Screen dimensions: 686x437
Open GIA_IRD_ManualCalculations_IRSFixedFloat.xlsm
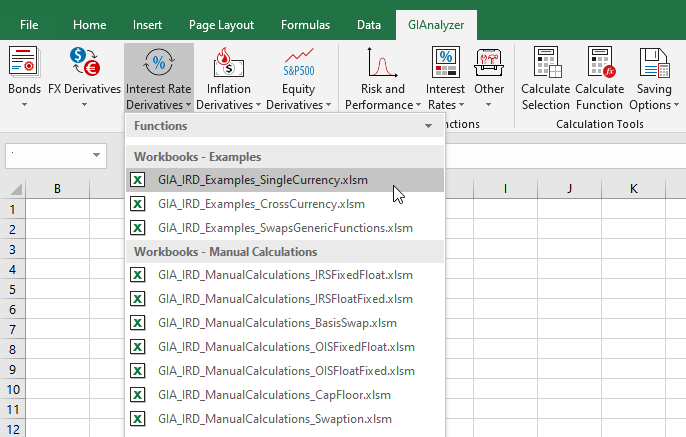click(x=285, y=275)
